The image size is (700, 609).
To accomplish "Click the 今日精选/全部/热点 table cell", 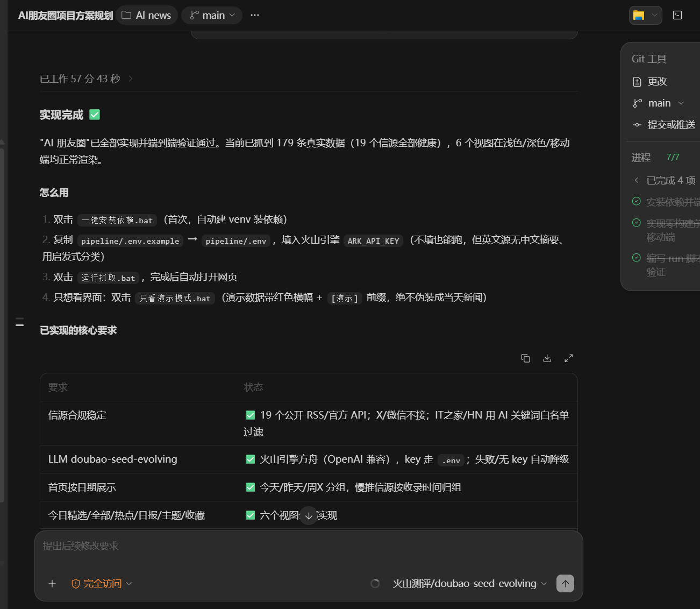I will [x=127, y=515].
